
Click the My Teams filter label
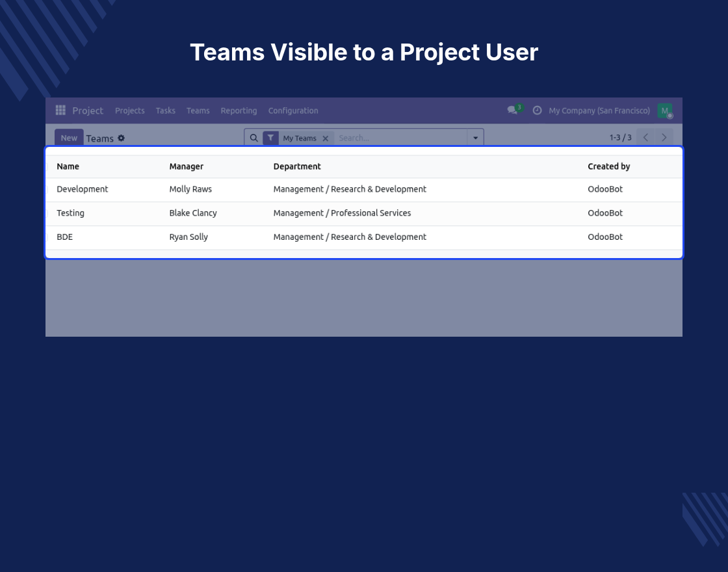[300, 138]
